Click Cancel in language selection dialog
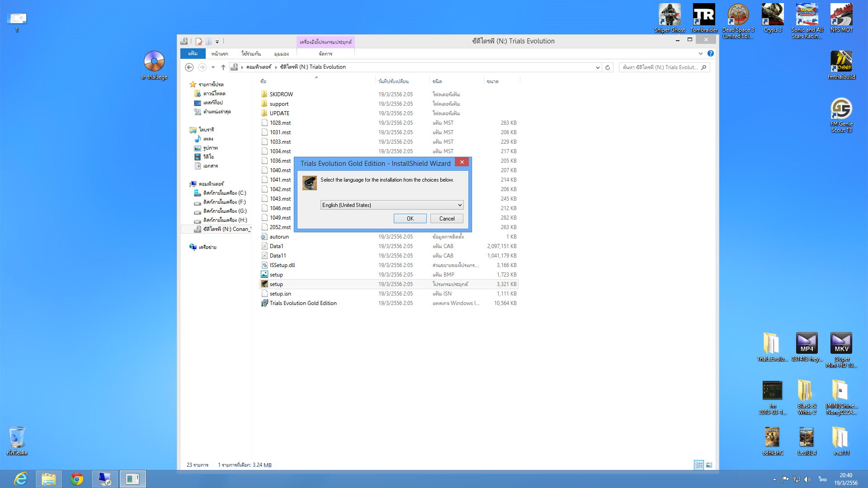868x488 pixels. point(447,219)
